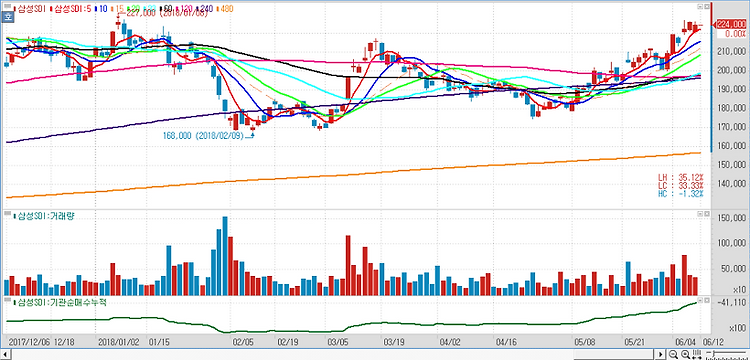Viewport: 750px width, 360px height.
Task: Click the zoom in magnifier icon
Action: click(x=685, y=354)
